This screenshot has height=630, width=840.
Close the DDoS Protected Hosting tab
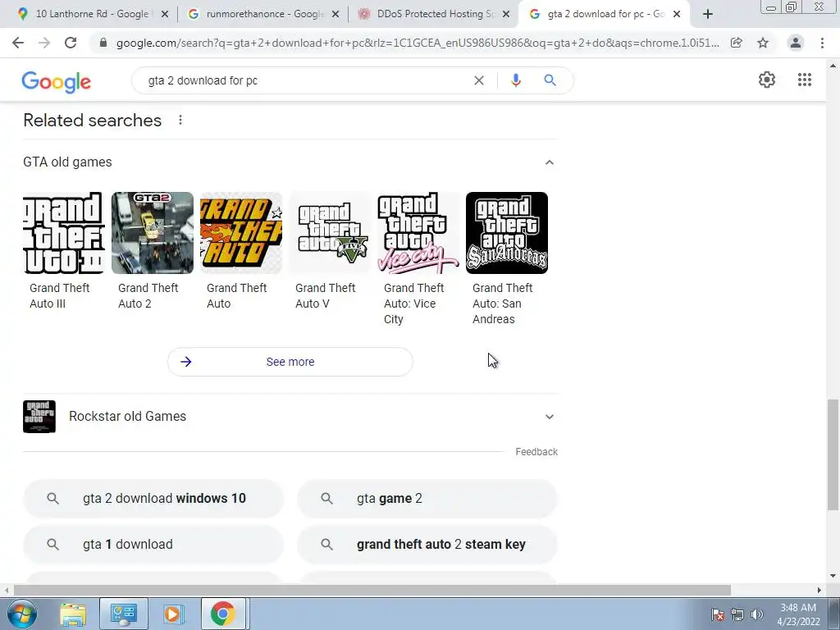pos(505,14)
